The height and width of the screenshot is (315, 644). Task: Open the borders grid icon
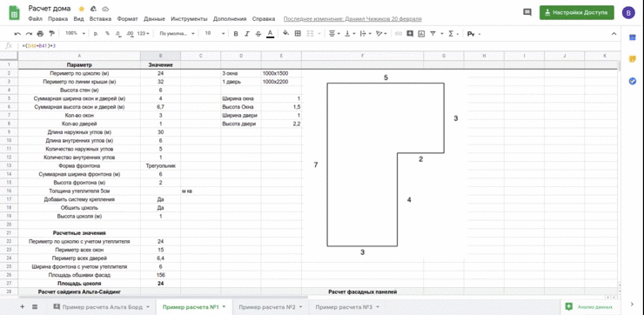tap(299, 34)
